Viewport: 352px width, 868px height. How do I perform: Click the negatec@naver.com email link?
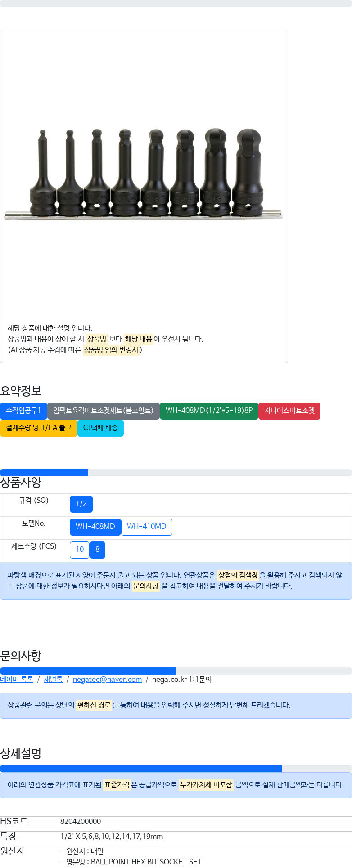pyautogui.click(x=107, y=680)
